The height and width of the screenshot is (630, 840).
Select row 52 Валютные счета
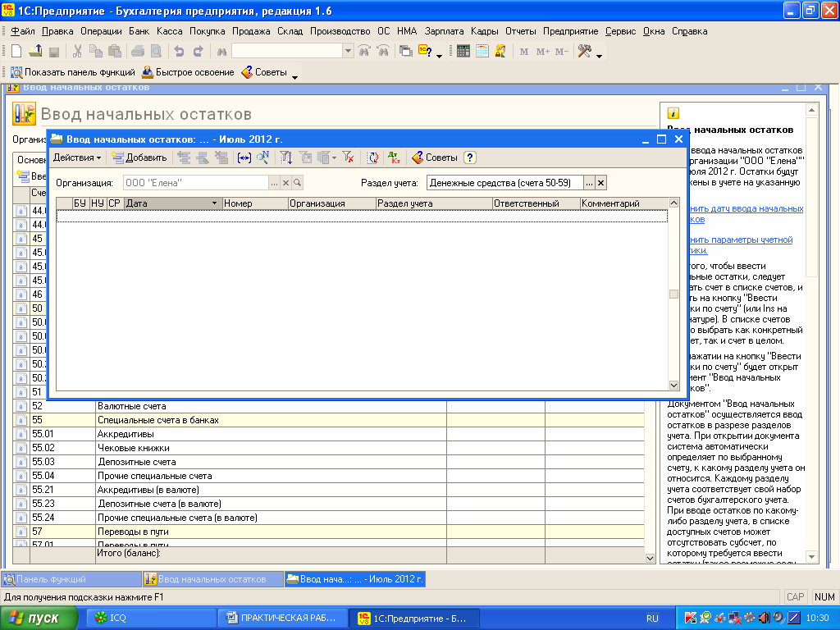pos(328,406)
